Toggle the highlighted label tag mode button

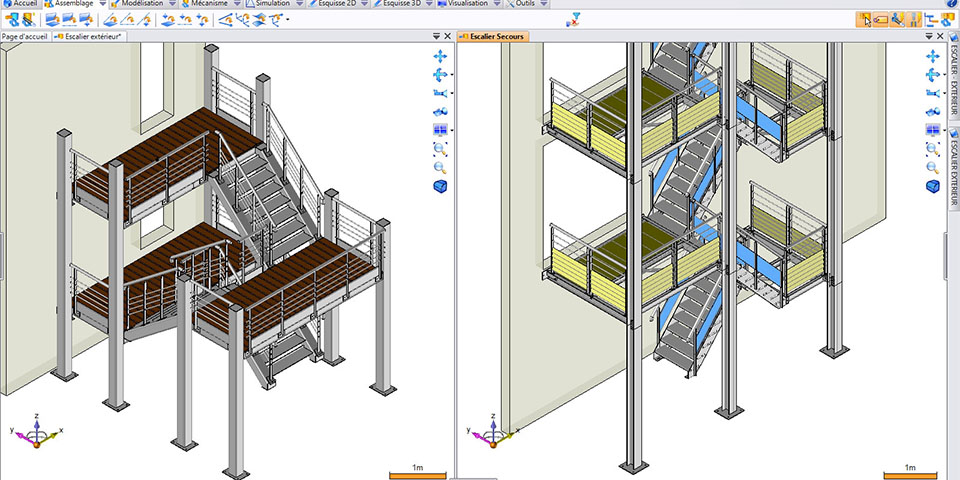tap(880, 19)
